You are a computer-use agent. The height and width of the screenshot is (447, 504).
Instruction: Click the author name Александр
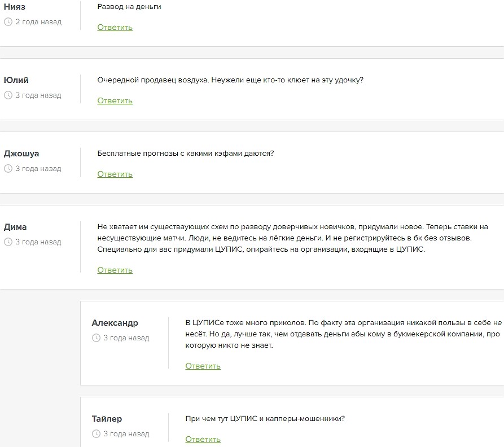[x=115, y=323]
